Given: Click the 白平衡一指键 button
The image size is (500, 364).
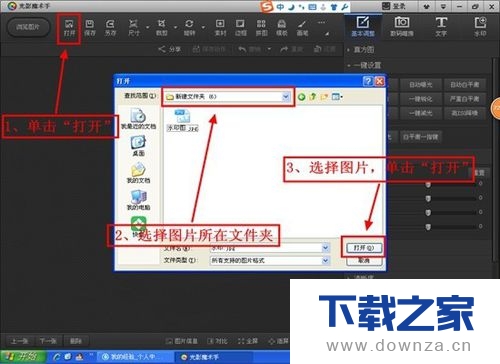Looking at the screenshot, I should [x=420, y=137].
